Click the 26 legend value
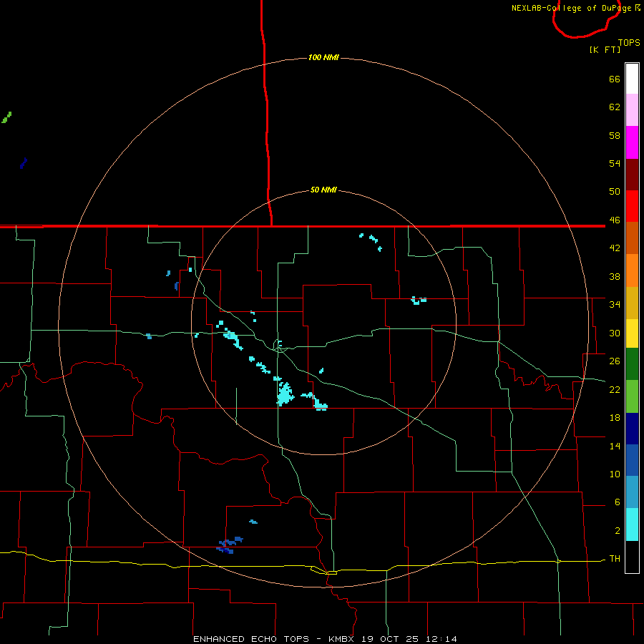The image size is (644, 644). [x=615, y=361]
